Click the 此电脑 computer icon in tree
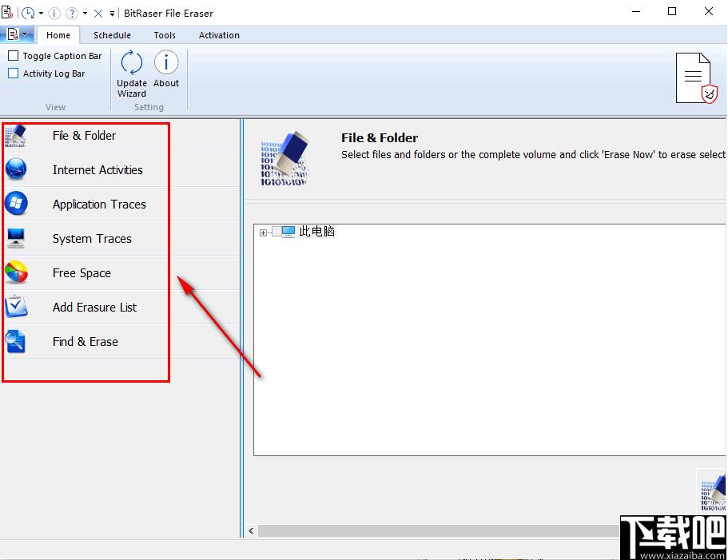Viewport: 728px width, 560px height. tap(288, 231)
